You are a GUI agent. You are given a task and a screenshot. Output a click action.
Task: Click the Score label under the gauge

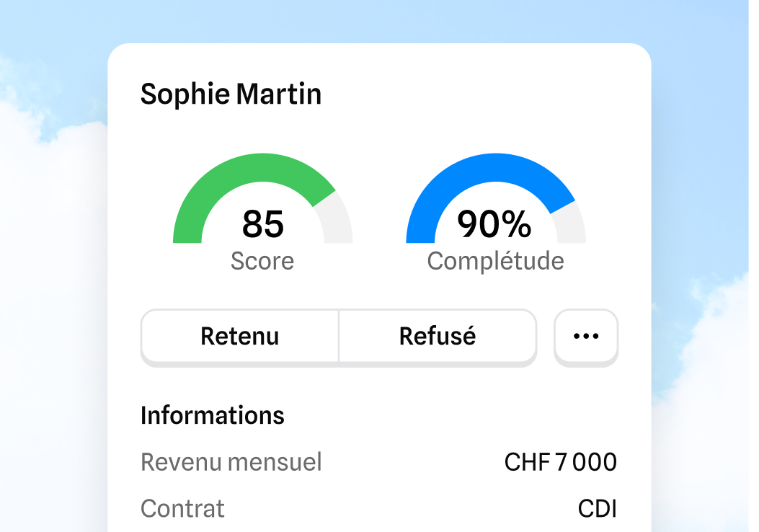[x=262, y=261]
